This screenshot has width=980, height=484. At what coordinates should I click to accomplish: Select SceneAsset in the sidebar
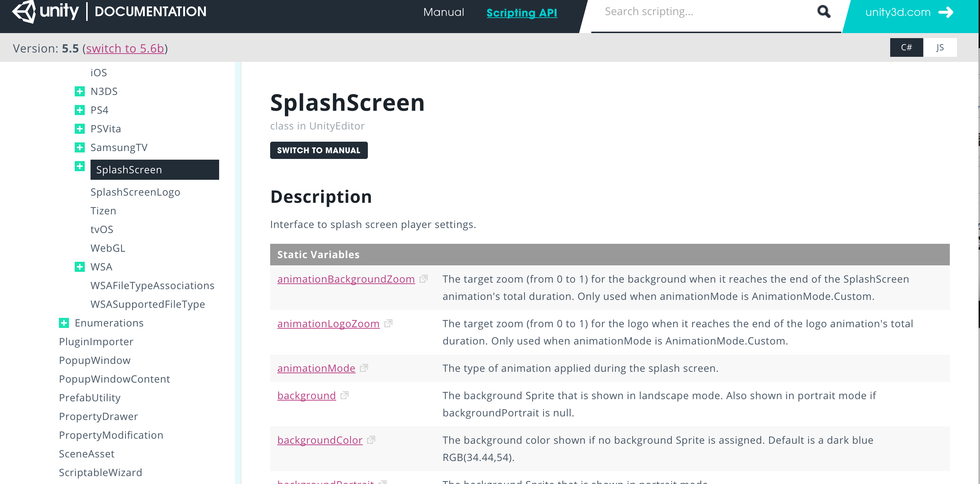[x=86, y=453]
